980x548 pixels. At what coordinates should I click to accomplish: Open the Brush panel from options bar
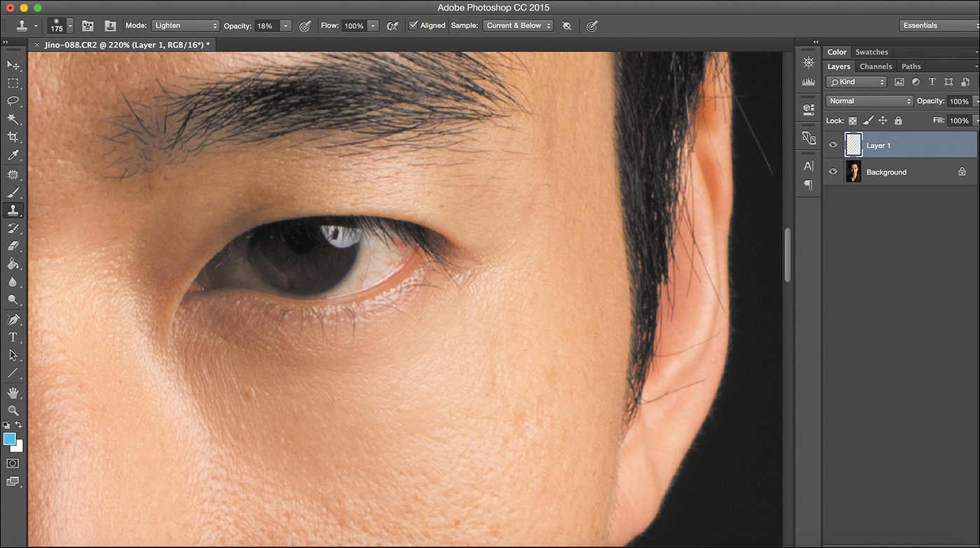[x=88, y=25]
